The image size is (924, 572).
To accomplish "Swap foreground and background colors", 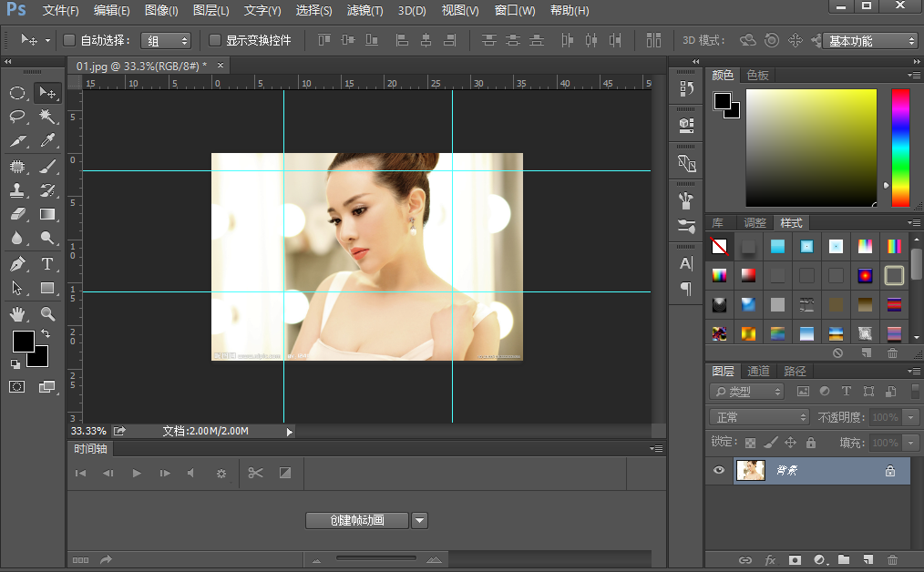I will coord(46,333).
